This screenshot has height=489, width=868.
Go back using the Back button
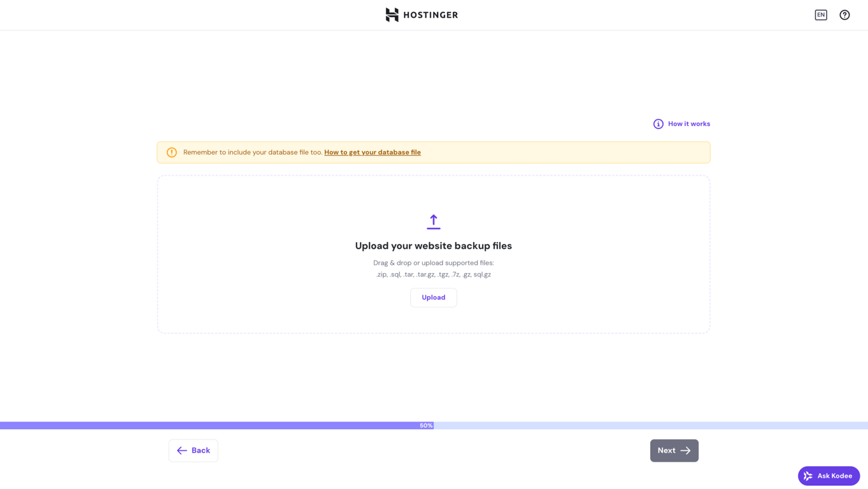[193, 450]
